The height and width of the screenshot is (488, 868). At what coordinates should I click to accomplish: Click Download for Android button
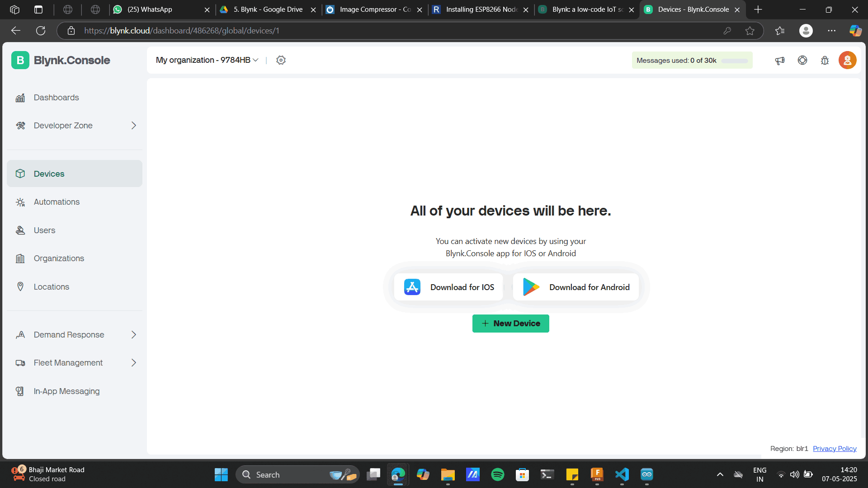[x=576, y=287]
